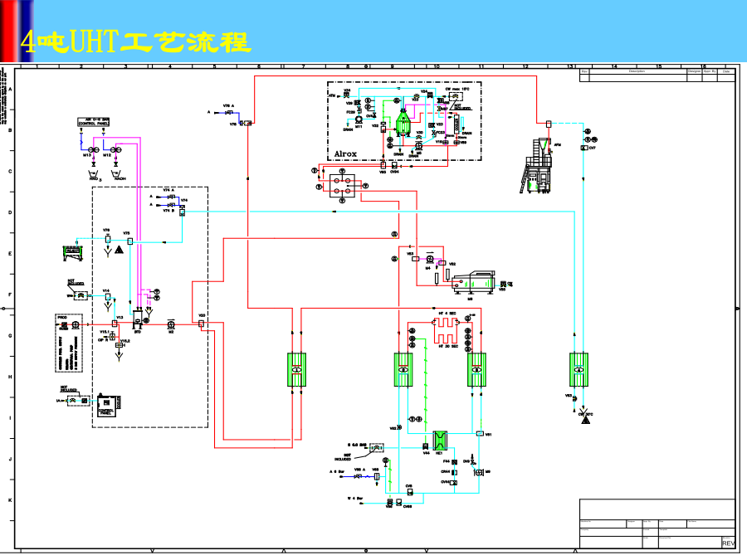The width and height of the screenshot is (747, 560).
Task: Click the V78 valve near top red line
Action: click(x=245, y=123)
